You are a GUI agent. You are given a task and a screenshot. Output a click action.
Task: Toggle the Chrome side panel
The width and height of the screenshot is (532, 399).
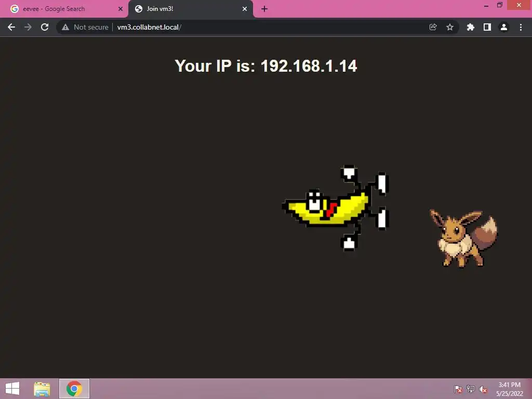[x=487, y=27]
